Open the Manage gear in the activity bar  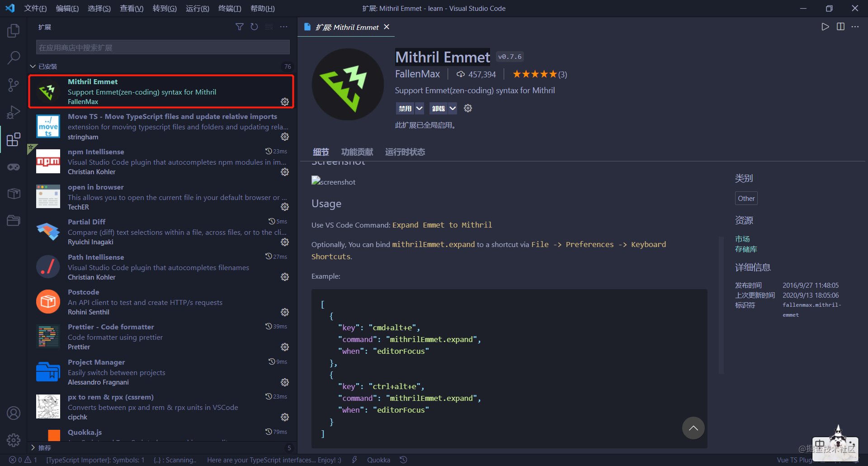[x=14, y=440]
